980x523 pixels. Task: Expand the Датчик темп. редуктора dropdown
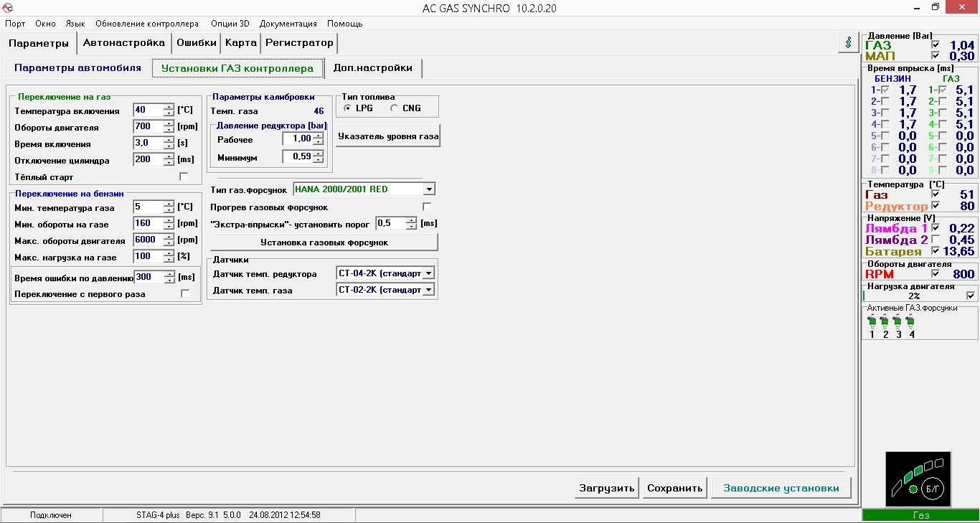coord(428,273)
